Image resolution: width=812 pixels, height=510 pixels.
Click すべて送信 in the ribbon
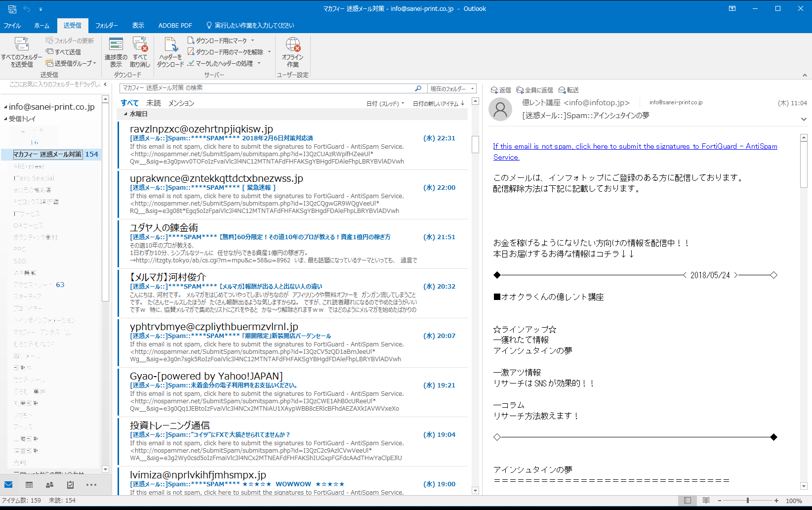click(63, 52)
